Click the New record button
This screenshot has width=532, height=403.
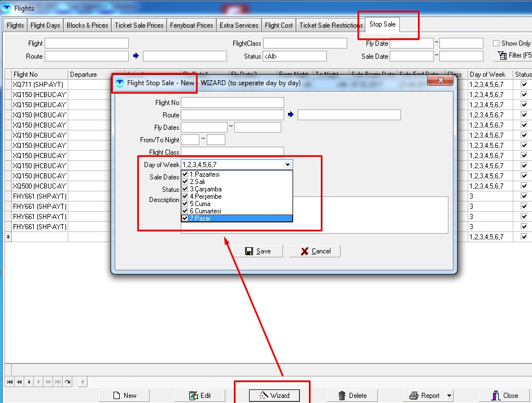point(124,395)
